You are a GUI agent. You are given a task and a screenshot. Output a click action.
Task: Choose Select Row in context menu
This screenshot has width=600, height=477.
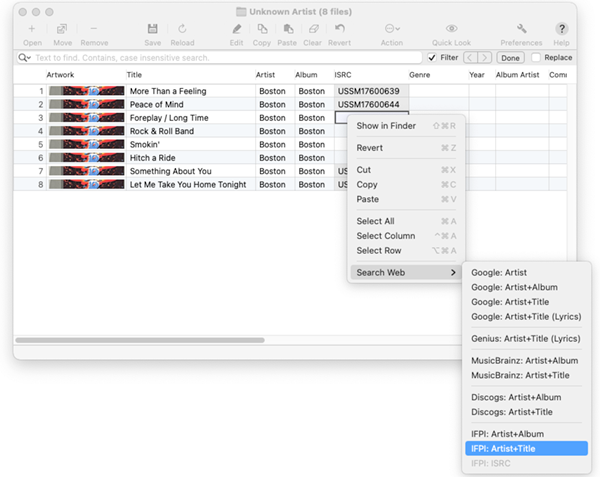coord(406,251)
